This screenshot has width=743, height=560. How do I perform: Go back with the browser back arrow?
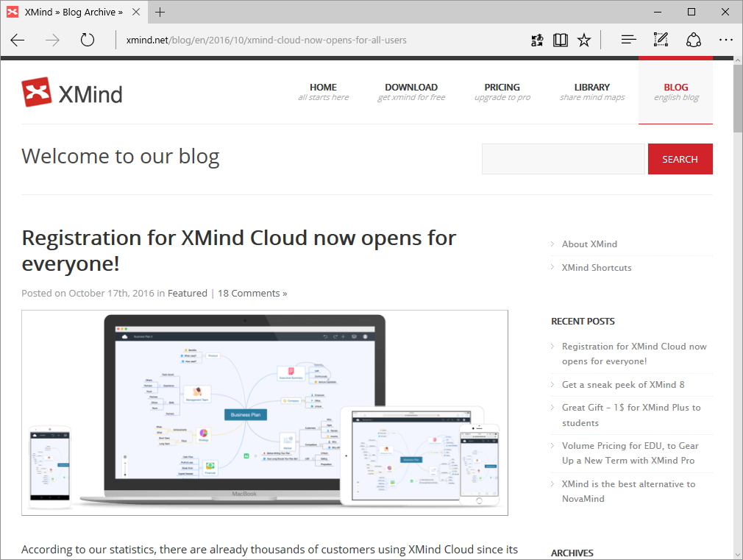pos(18,40)
